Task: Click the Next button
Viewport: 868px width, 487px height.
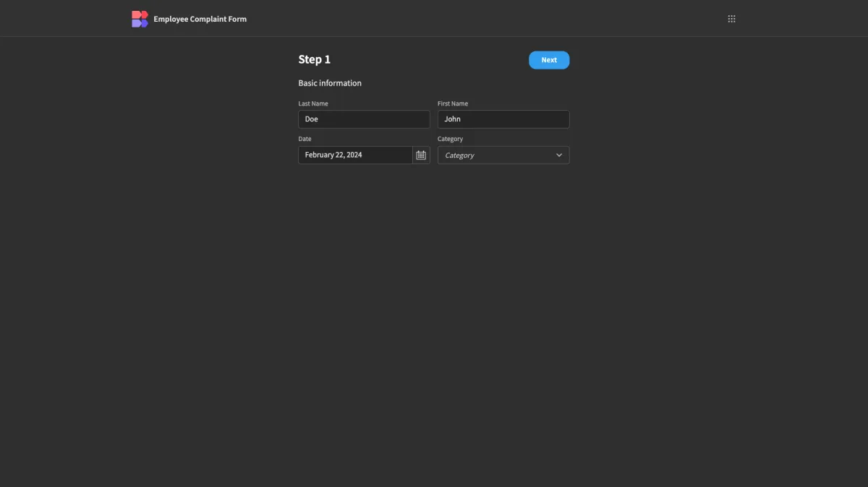Action: pyautogui.click(x=549, y=60)
